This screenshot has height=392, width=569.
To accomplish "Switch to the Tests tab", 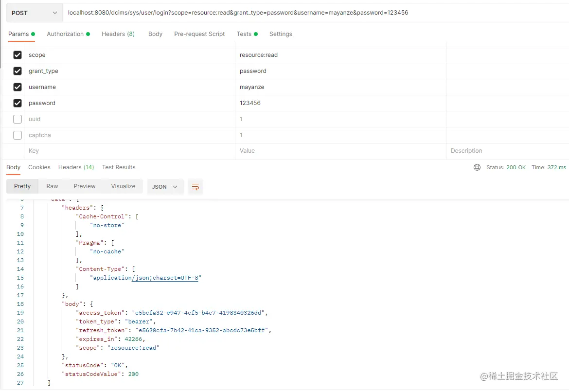I will 244,34.
